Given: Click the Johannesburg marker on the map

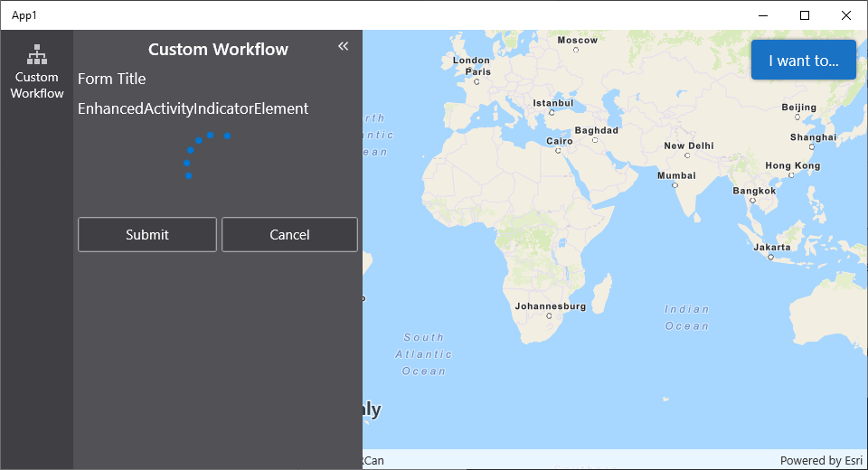Looking at the screenshot, I should pyautogui.click(x=549, y=316).
